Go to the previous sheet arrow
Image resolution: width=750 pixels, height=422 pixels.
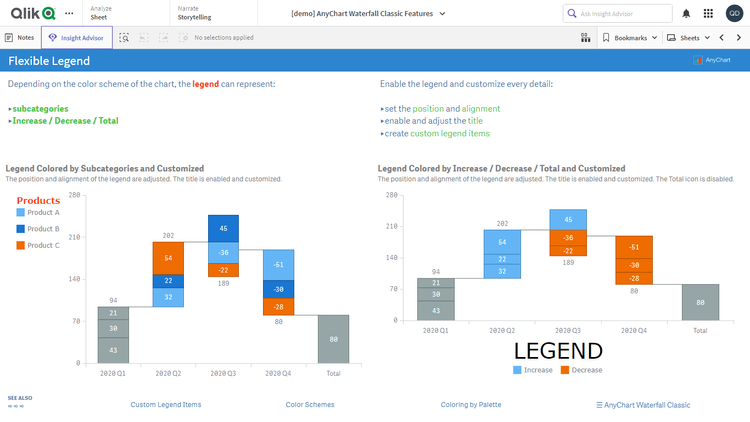pos(722,37)
